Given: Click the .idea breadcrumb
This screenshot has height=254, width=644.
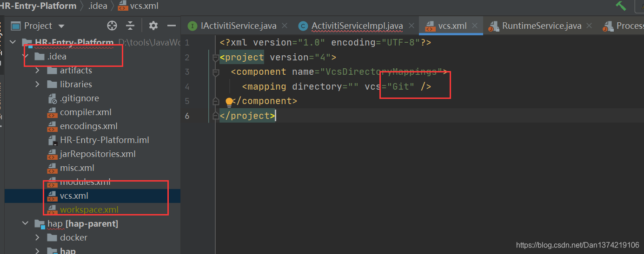Looking at the screenshot, I should (x=98, y=6).
